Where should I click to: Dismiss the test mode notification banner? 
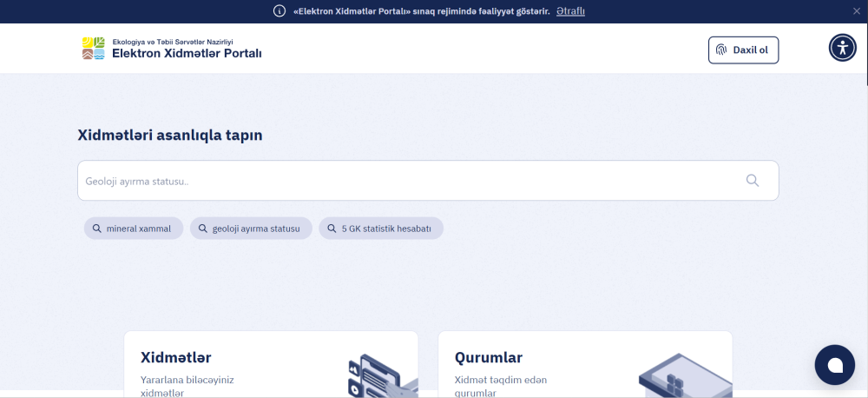point(857,11)
